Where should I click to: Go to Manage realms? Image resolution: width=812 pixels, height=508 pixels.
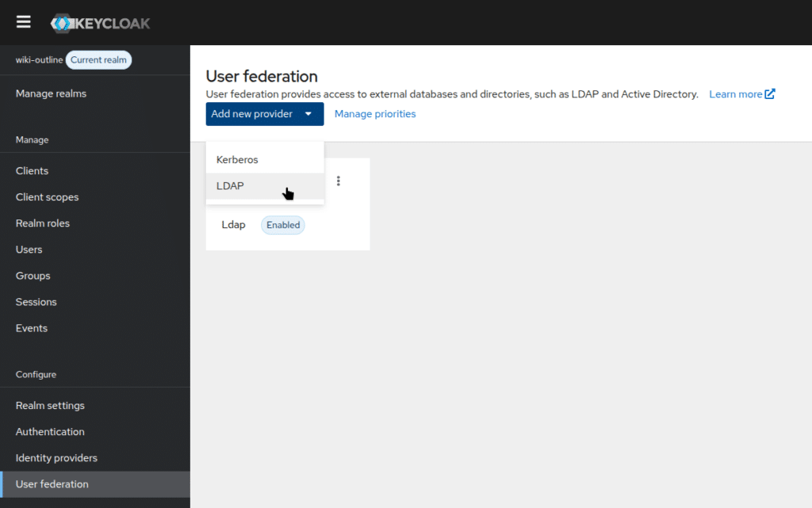pyautogui.click(x=51, y=94)
